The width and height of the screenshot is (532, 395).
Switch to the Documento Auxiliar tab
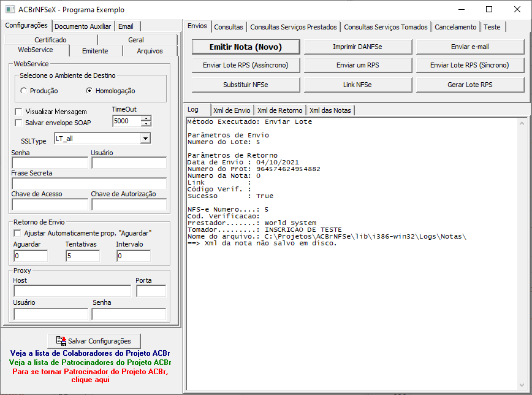83,26
